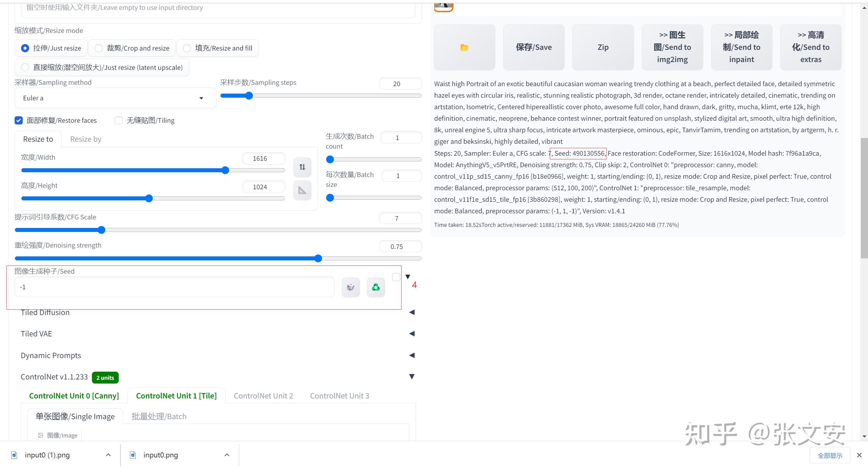Click the triangle ruler aspect ratio icon
Image resolution: width=868 pixels, height=469 pixels.
pyautogui.click(x=302, y=190)
